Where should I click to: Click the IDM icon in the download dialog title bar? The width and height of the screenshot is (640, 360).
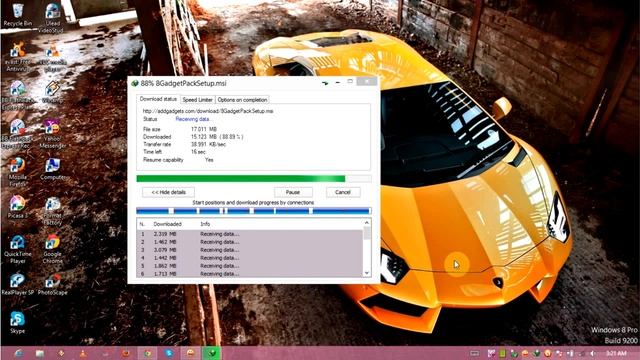pyautogui.click(x=135, y=83)
